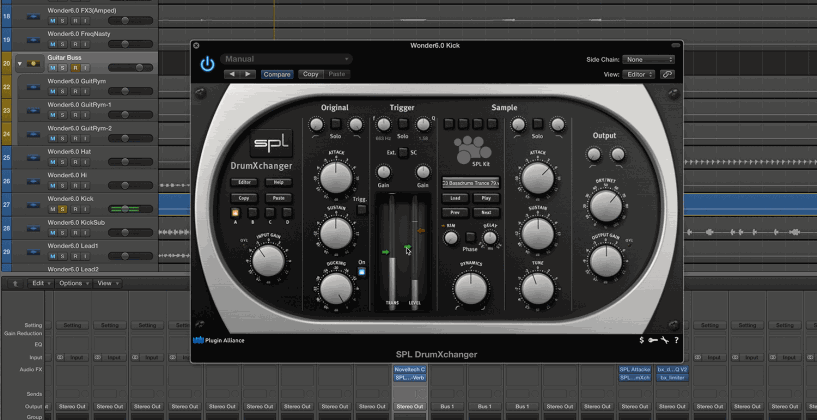The height and width of the screenshot is (420, 817).
Task: Toggle the Trigger section Solo button
Action: click(x=403, y=123)
